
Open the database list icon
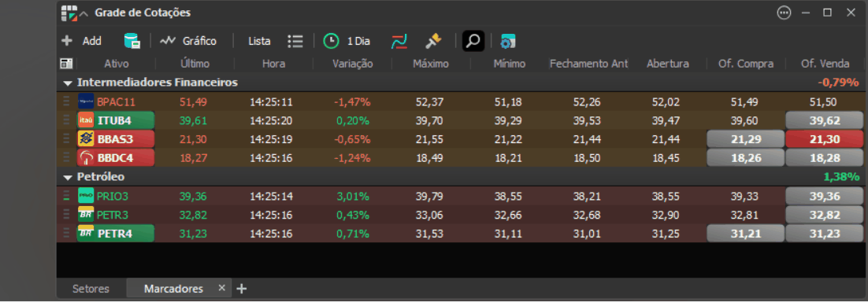[132, 41]
